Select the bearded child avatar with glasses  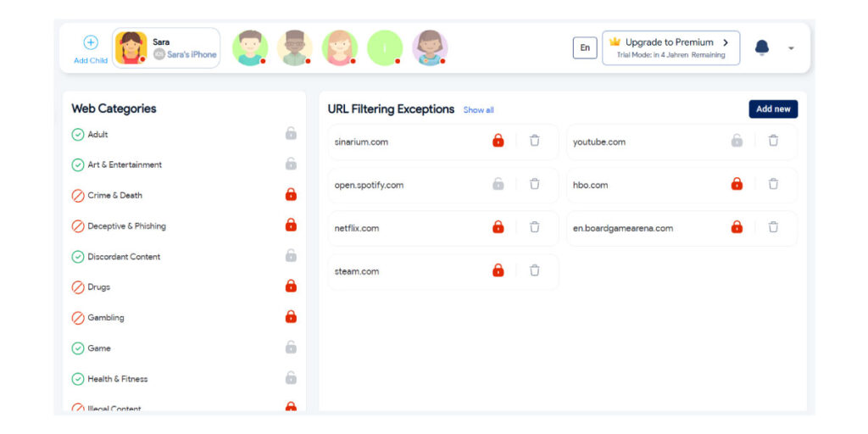click(294, 48)
